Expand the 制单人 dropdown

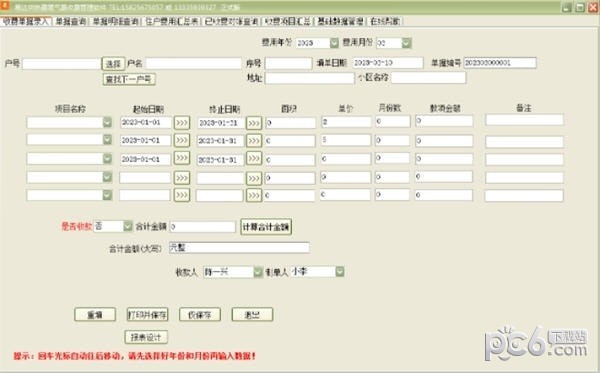click(x=340, y=272)
